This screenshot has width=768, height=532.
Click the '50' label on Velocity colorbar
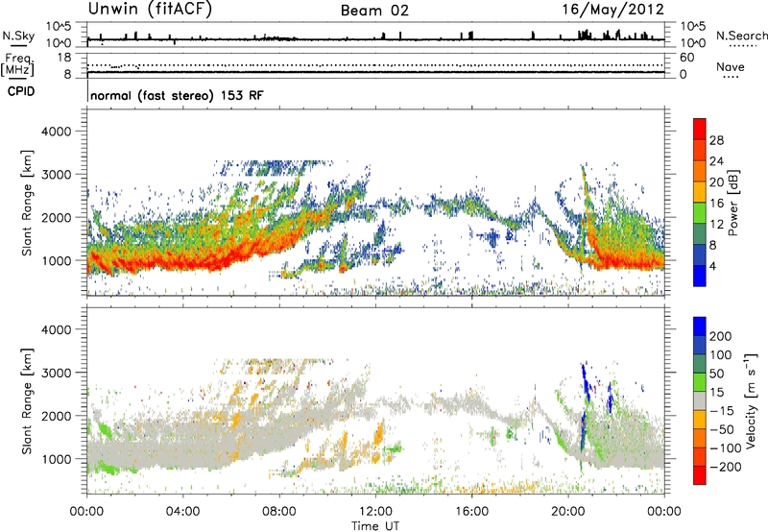click(x=716, y=374)
